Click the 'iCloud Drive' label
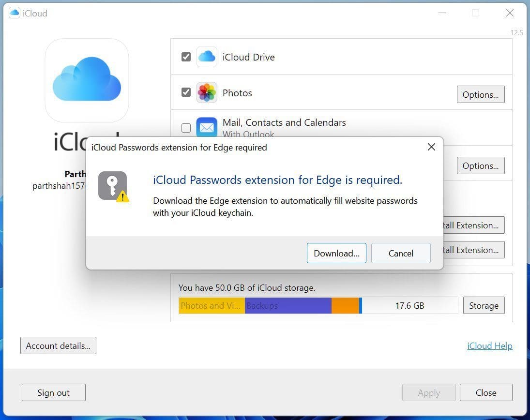Screen dimensions: 530x420 coord(248,57)
